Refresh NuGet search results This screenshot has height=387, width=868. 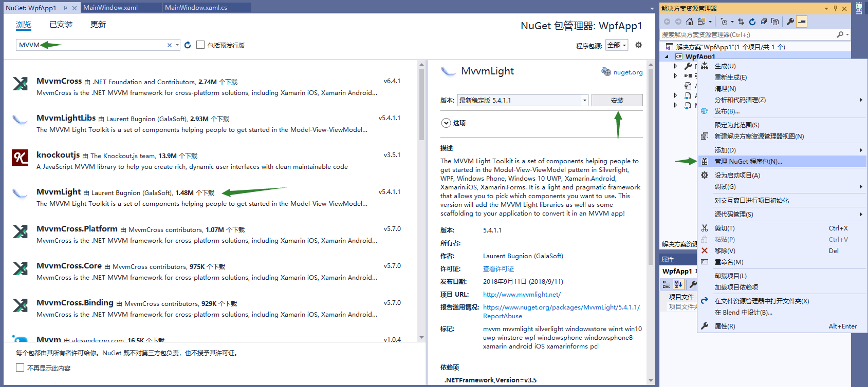(x=188, y=45)
